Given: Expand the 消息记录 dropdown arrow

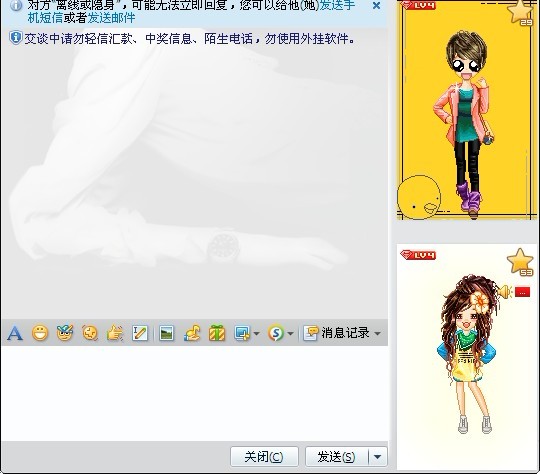Looking at the screenshot, I should pos(377,333).
